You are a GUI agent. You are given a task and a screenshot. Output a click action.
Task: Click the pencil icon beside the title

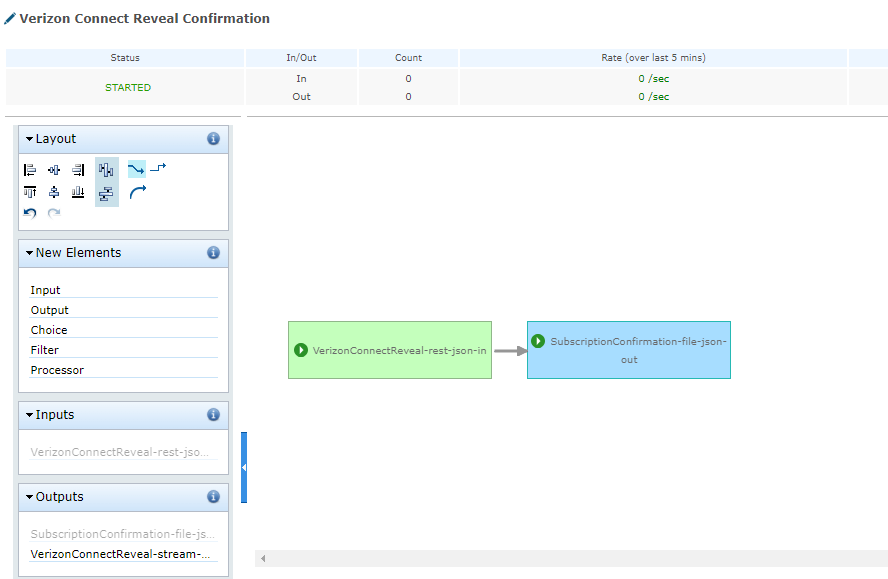10,19
